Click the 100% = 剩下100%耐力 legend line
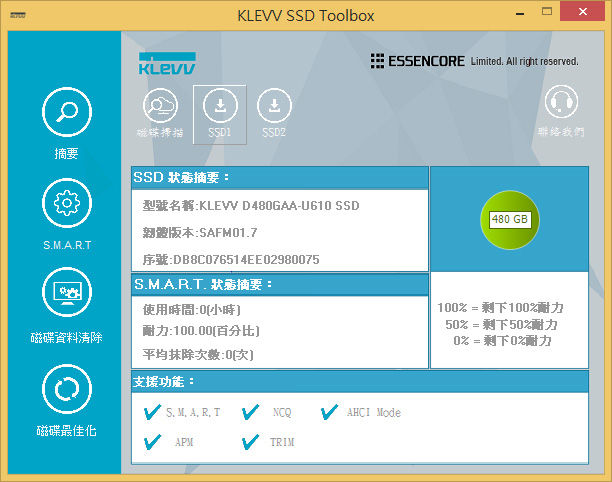This screenshot has width=612, height=482. point(500,308)
